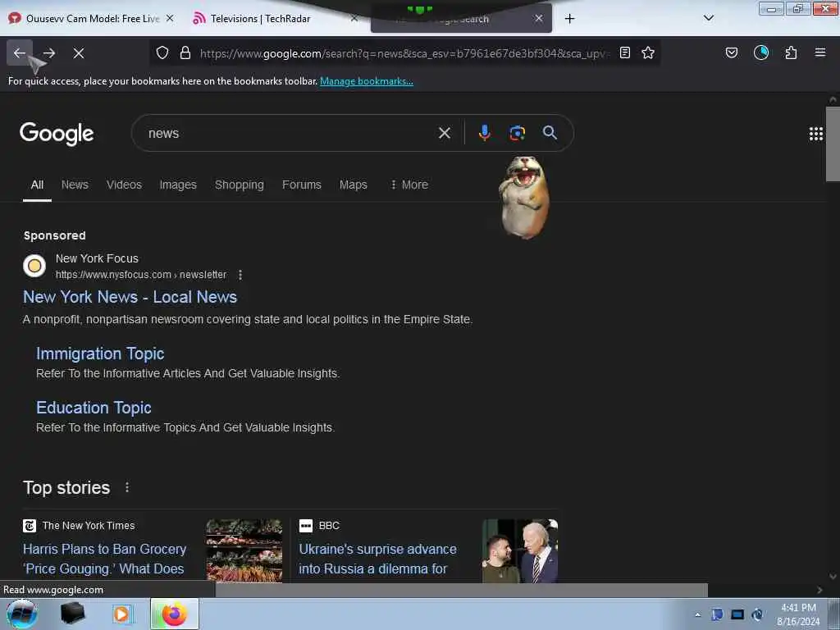Viewport: 840px width, 630px height.
Task: Open the Education Topic link
Action: tap(94, 408)
